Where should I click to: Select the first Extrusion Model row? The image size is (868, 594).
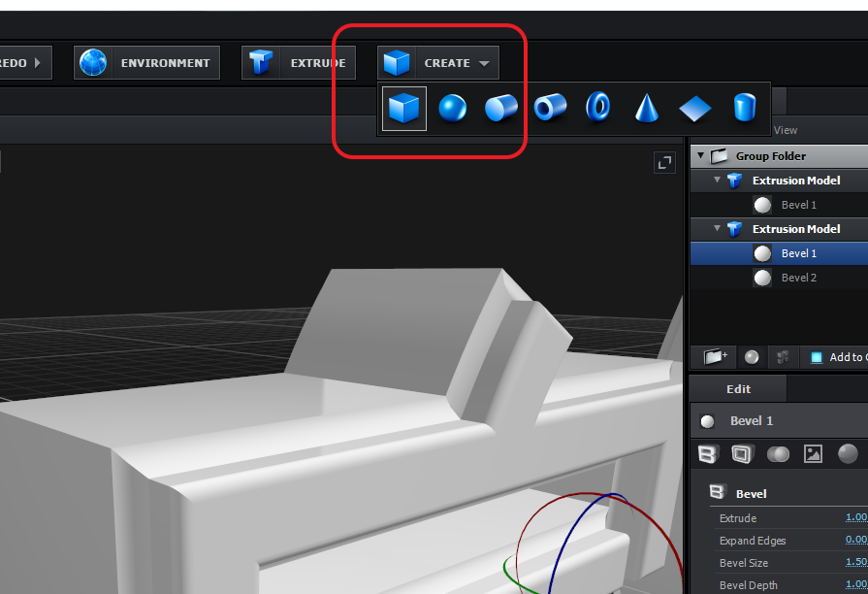pos(780,181)
